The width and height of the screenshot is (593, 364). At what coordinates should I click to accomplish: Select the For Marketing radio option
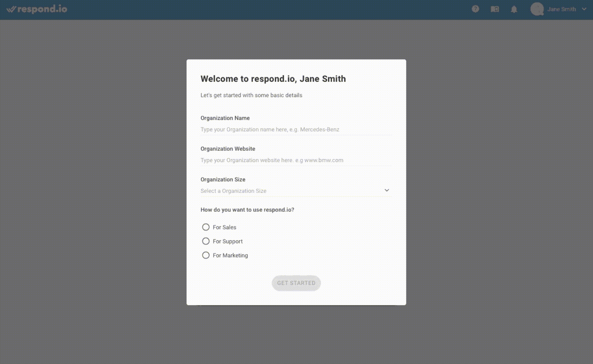206,255
